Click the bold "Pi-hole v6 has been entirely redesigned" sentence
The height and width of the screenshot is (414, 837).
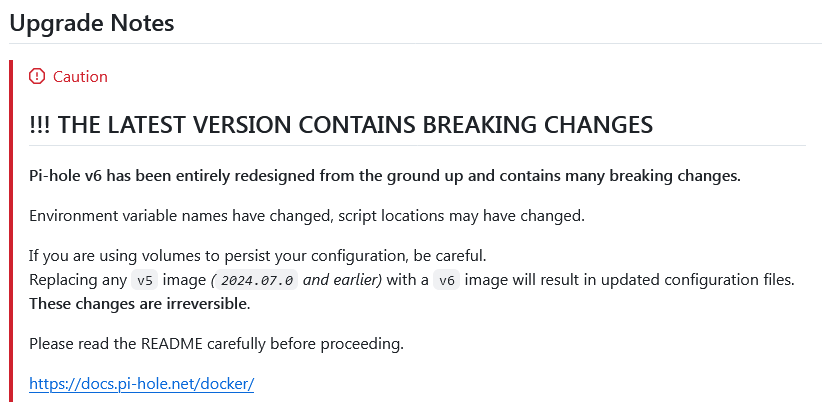[x=385, y=176]
